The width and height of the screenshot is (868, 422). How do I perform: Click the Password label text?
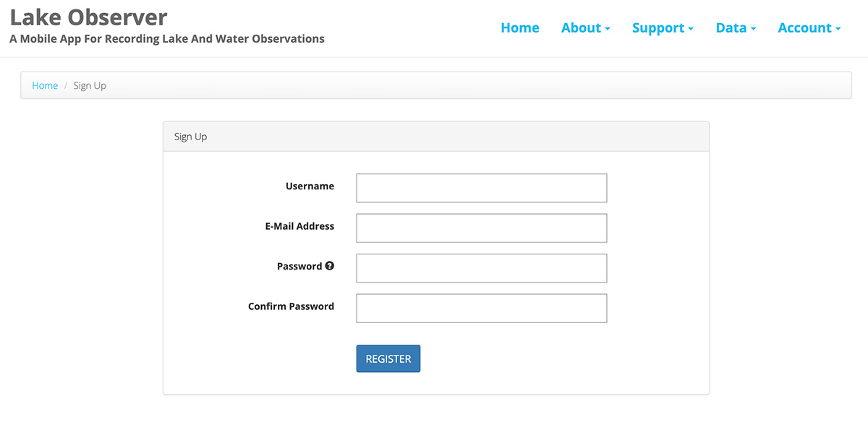[299, 266]
